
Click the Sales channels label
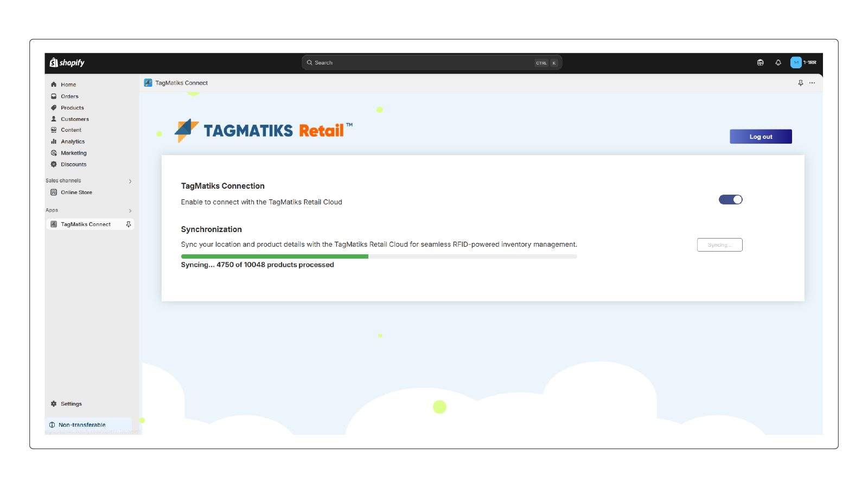(63, 181)
